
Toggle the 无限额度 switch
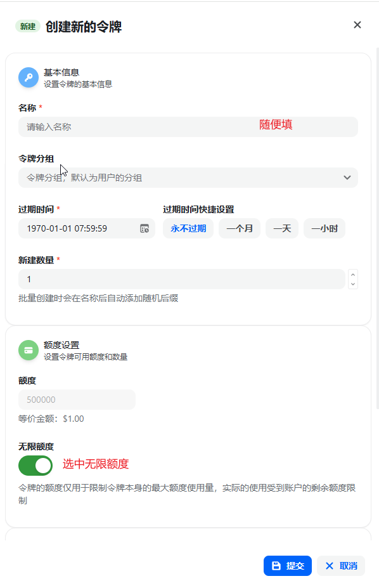point(35,466)
